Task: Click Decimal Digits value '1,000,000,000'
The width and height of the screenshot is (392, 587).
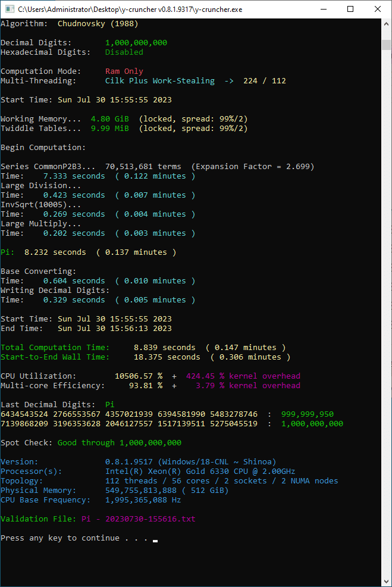Action: (136, 43)
